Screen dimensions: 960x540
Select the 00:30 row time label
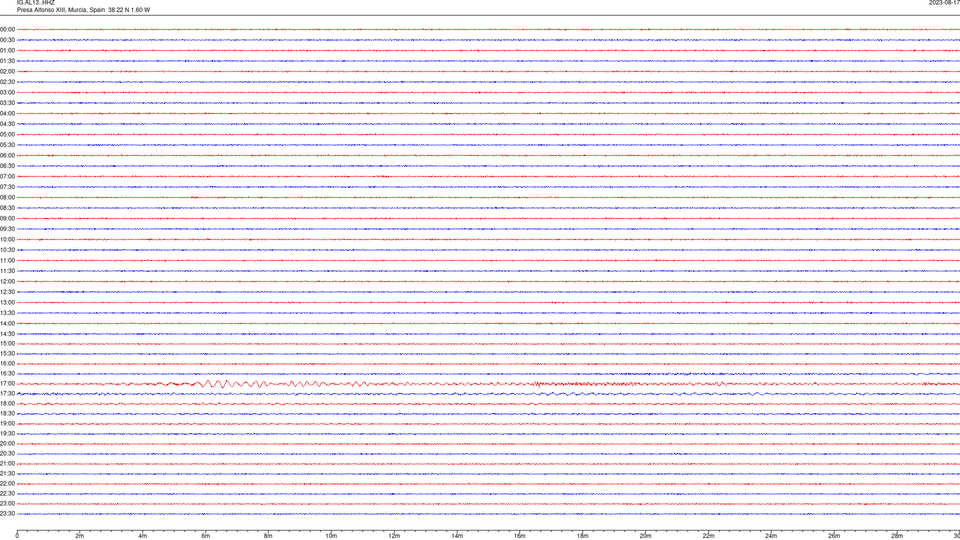tap(7, 40)
